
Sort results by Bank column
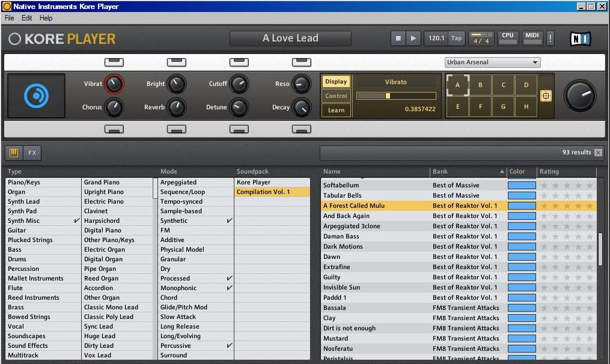click(468, 172)
